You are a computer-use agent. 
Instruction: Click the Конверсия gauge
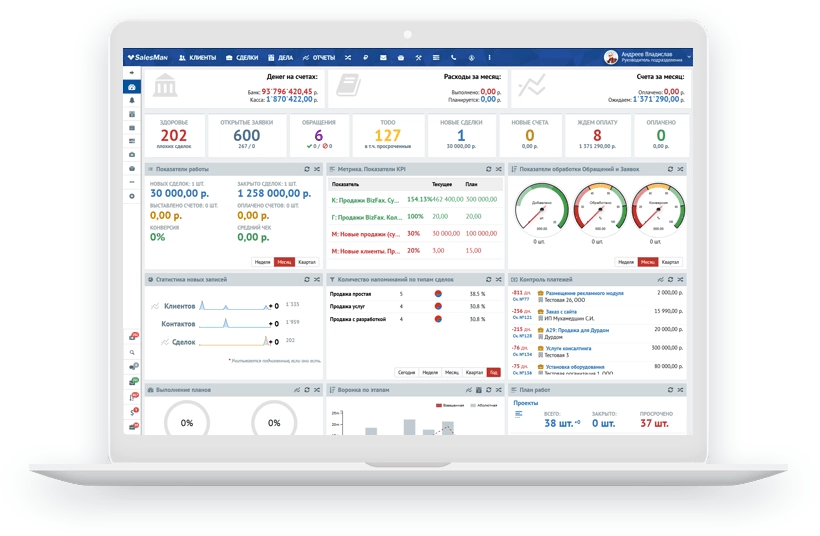click(x=658, y=209)
